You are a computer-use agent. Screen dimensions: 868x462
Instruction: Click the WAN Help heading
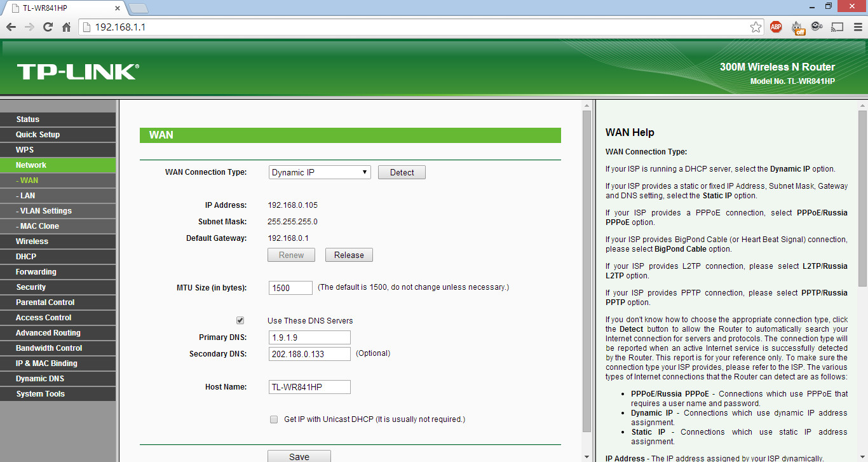coord(630,133)
